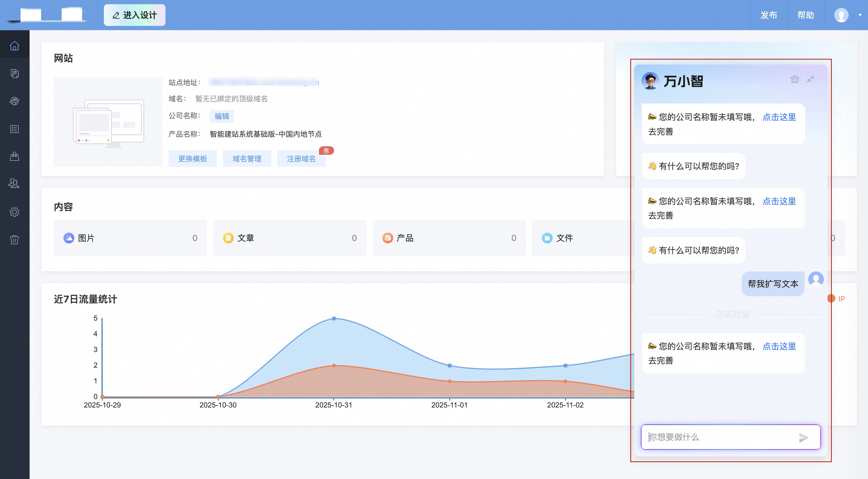Open the 发布 menu item
The width and height of the screenshot is (868, 479).
769,15
